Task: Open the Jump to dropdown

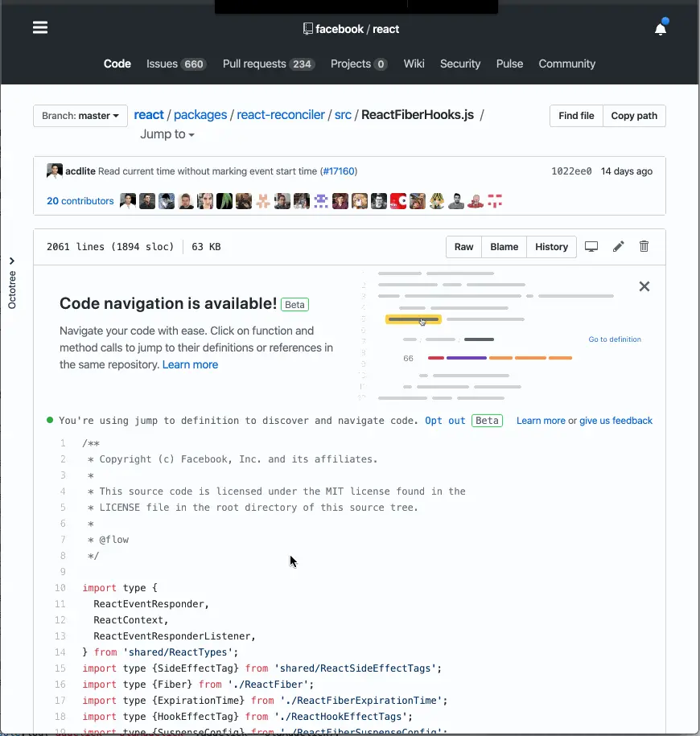Action: tap(167, 134)
